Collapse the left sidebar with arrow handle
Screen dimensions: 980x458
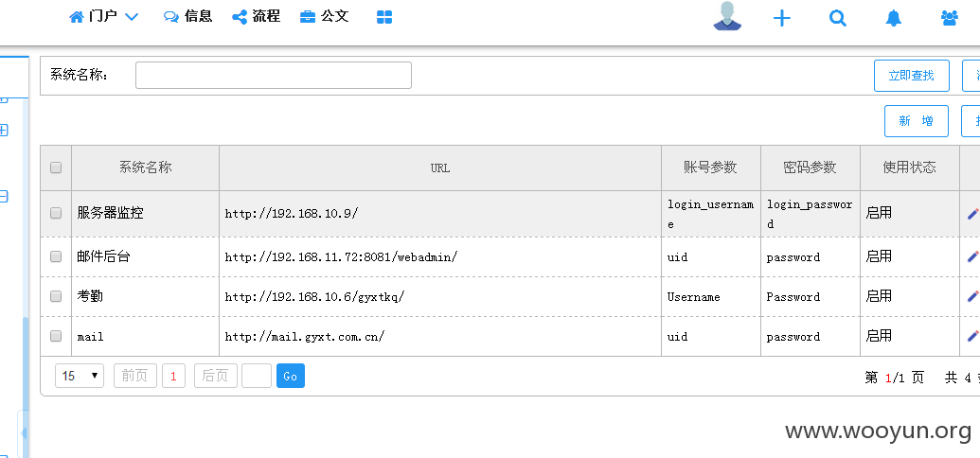(x=23, y=433)
